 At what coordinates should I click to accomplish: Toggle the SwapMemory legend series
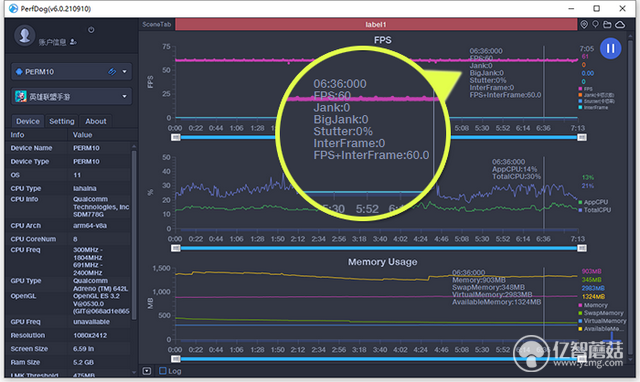point(601,313)
